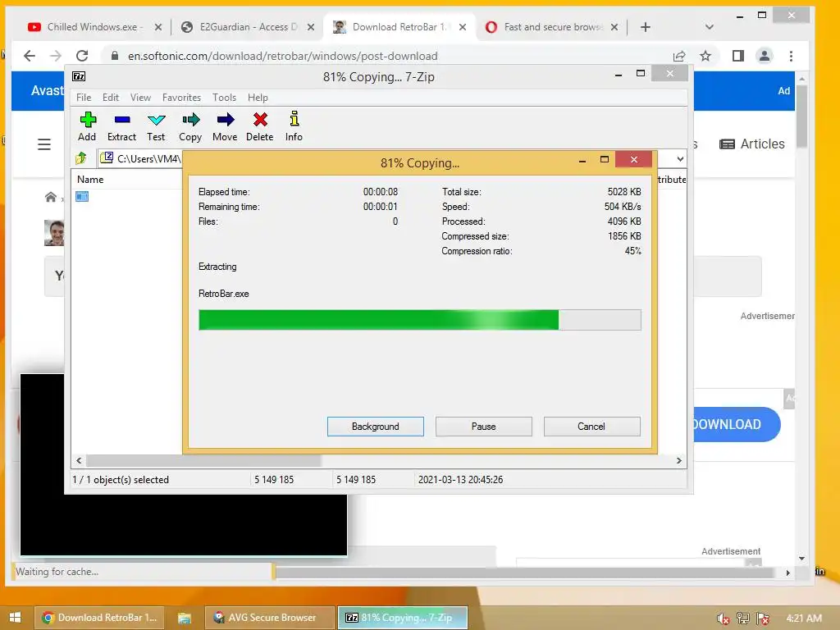Click the blue DOWNLOAD button on Softonic
Screen dimensions: 840x630
pyautogui.click(x=737, y=424)
